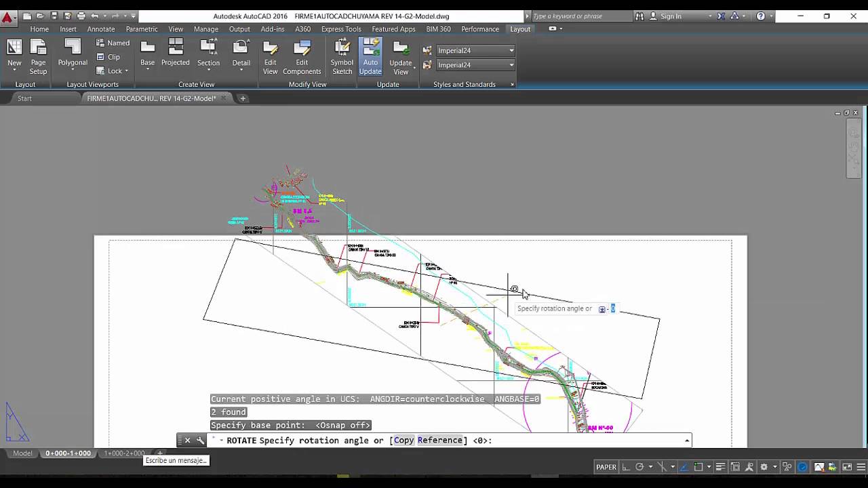Open the Home ribbon tab
This screenshot has width=868, height=488.
click(39, 29)
